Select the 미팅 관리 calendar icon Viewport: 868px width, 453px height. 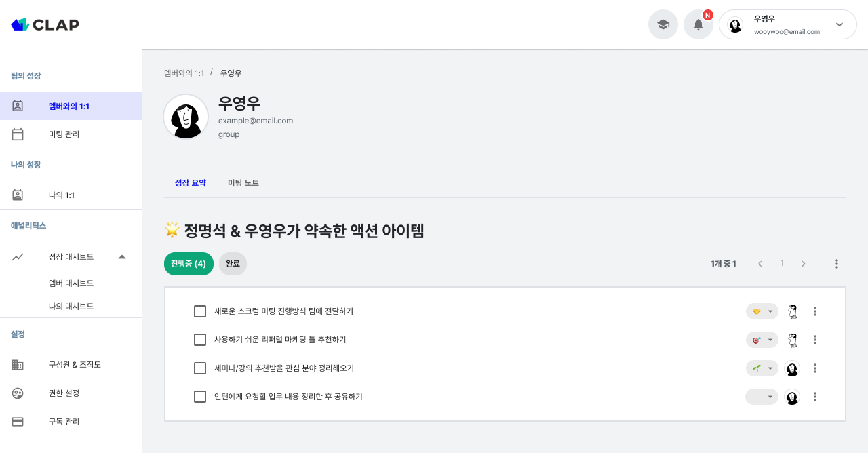coord(18,134)
